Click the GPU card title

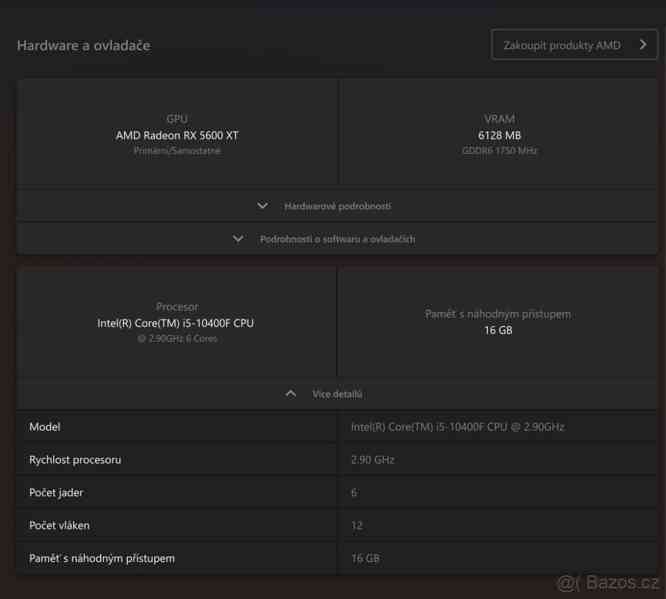tap(177, 119)
